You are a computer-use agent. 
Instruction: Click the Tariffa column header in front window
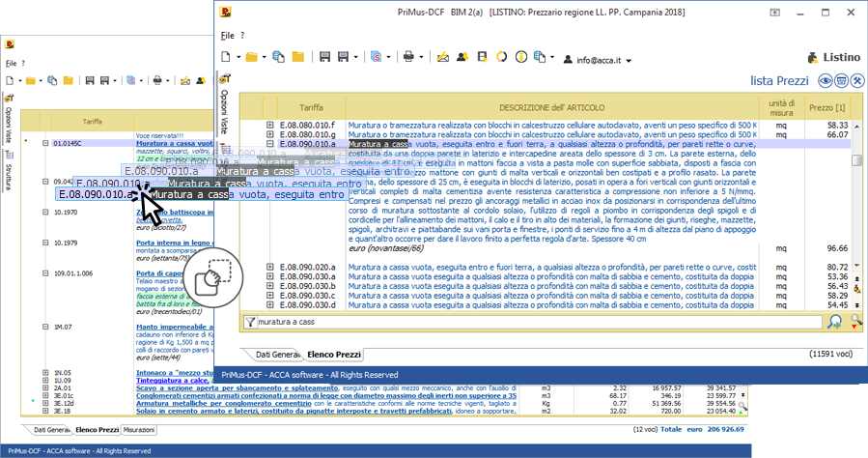click(x=311, y=107)
